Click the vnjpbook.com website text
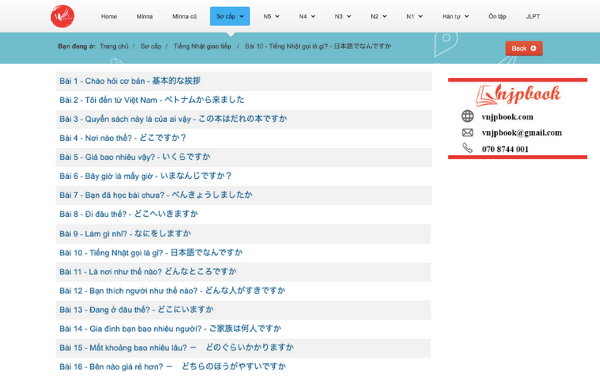Viewport: 600px width, 376px height. tap(507, 117)
